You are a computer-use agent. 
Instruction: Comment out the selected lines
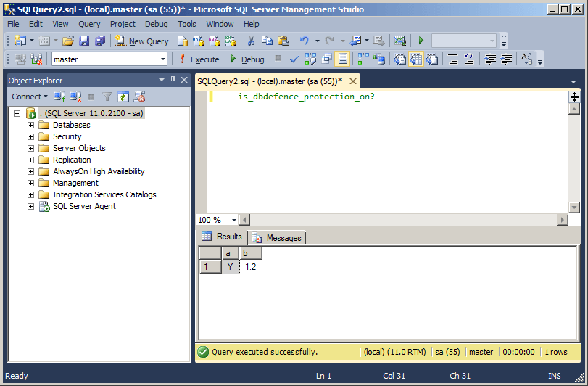pyautogui.click(x=452, y=59)
